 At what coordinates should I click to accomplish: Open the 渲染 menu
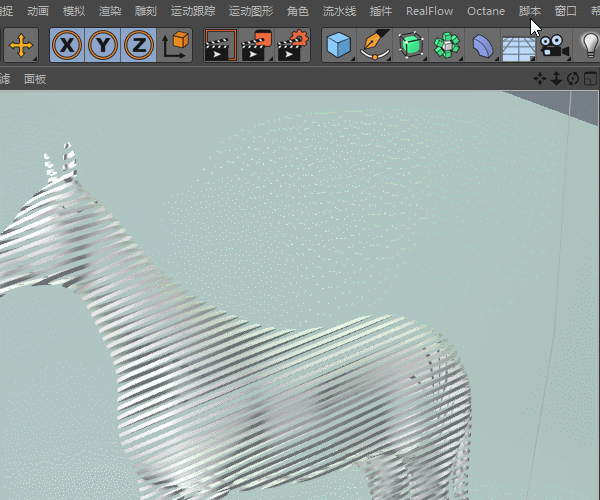coord(110,11)
